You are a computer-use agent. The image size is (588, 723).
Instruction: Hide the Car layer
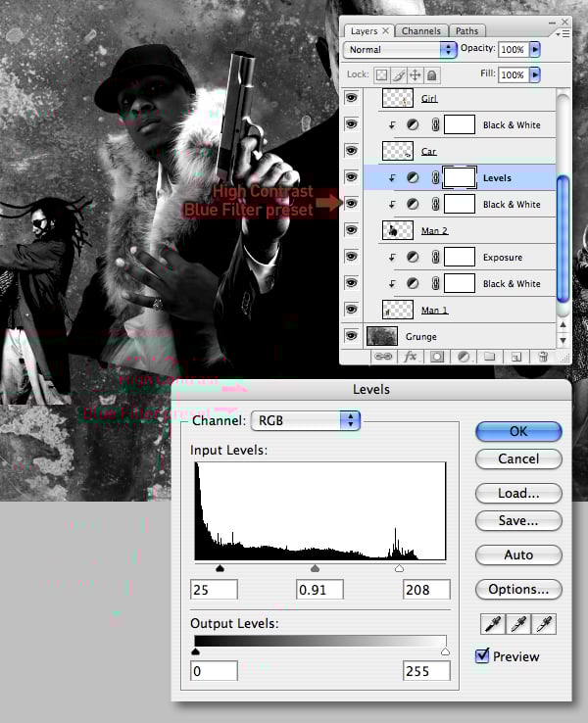352,151
